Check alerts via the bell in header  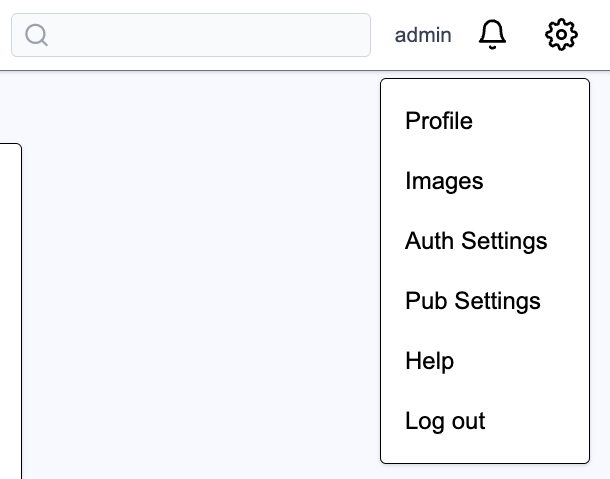click(x=493, y=35)
